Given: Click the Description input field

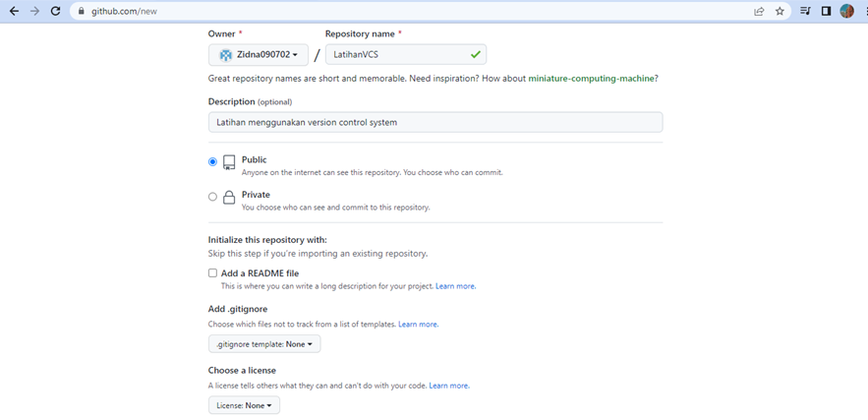Looking at the screenshot, I should 435,122.
